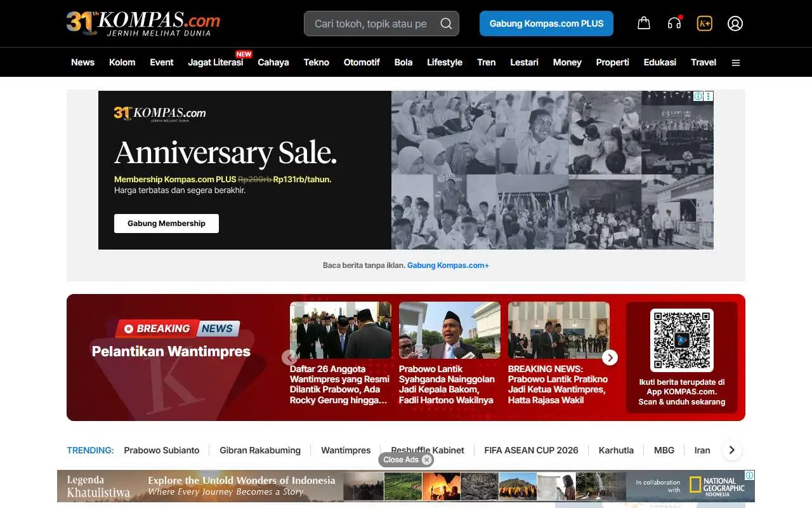Image resolution: width=812 pixels, height=508 pixels.
Task: Select trending topic MBG
Action: 664,450
